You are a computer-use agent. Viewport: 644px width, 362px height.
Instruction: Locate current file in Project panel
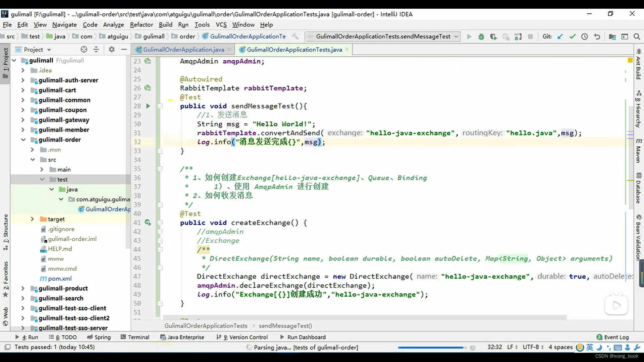(x=84, y=50)
